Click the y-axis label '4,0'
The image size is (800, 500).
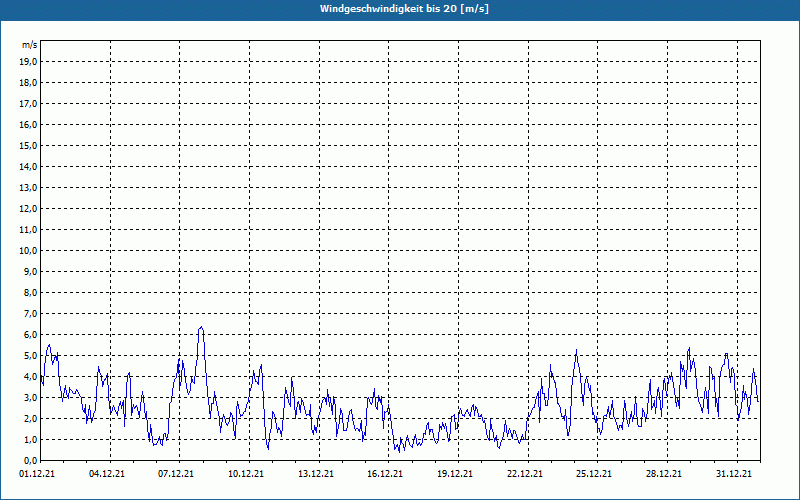(x=30, y=377)
